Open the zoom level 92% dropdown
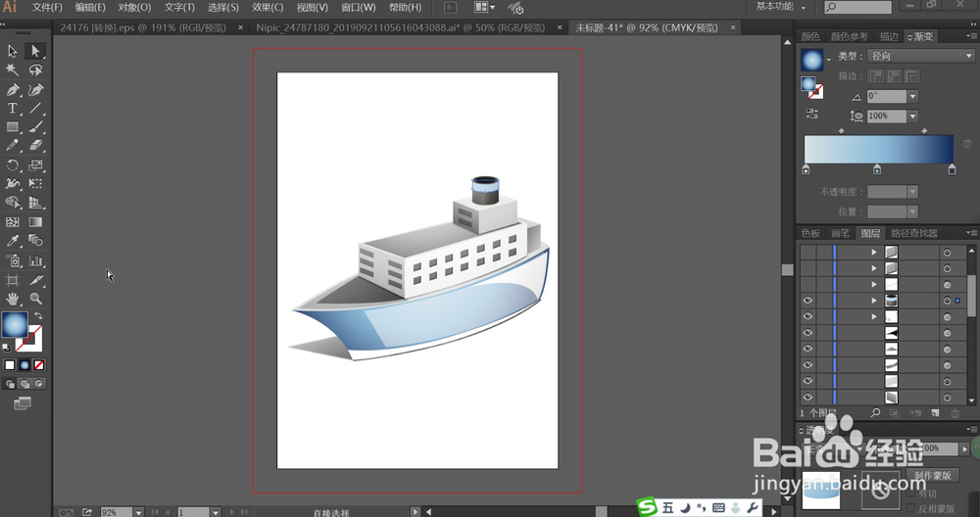This screenshot has height=517, width=980. (x=139, y=512)
